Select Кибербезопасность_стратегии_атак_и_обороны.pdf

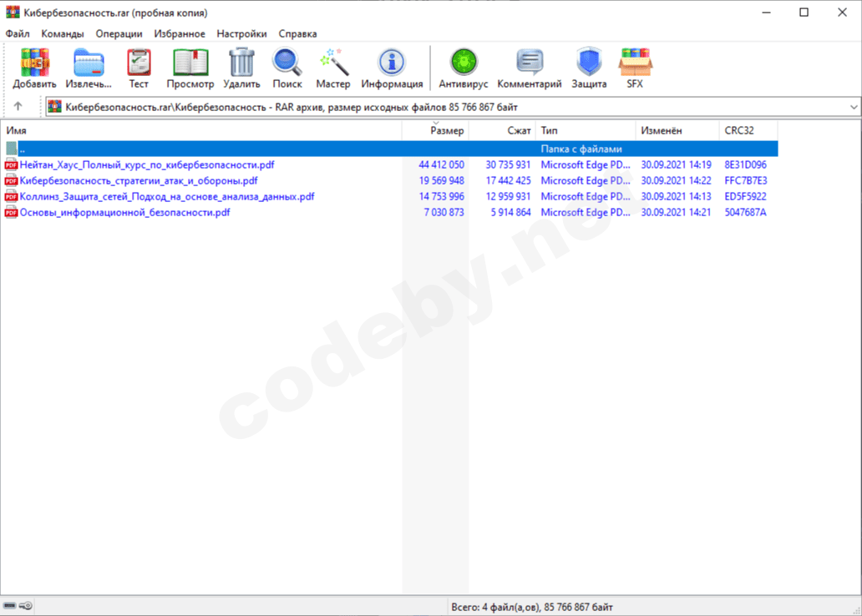(x=139, y=181)
